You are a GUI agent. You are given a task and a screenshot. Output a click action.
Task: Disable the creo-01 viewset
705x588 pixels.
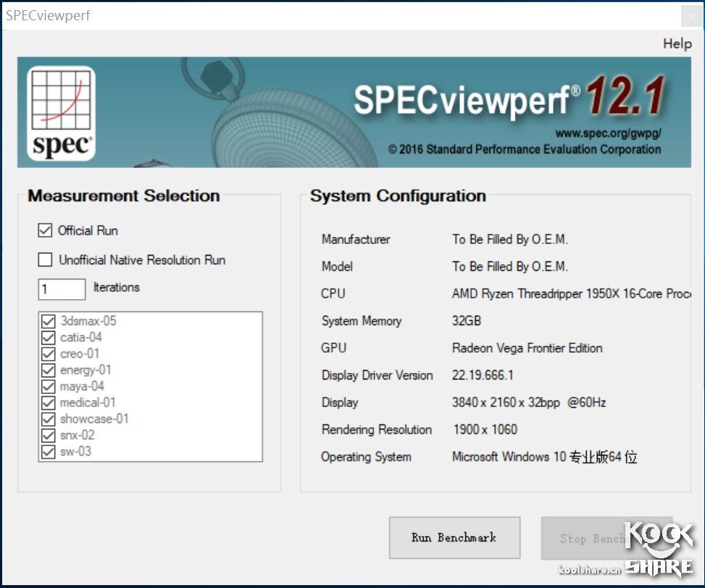point(49,354)
